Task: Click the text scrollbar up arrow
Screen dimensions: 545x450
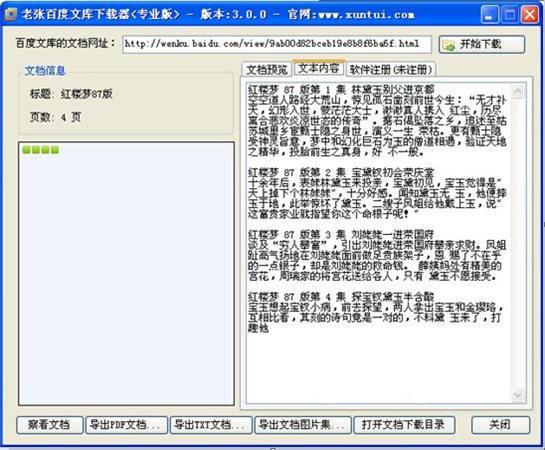Action: click(518, 92)
